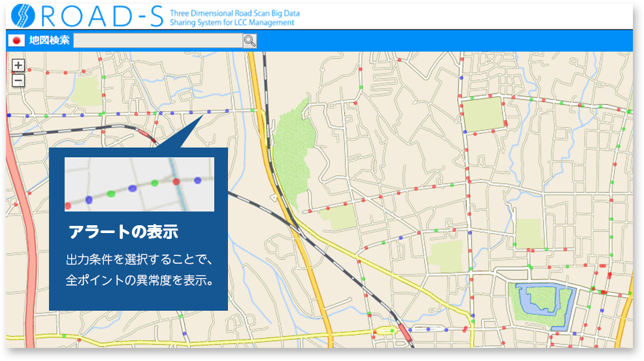This screenshot has width=644, height=361.
Task: Click the 全ポイントの異常度を表示。 text line
Action: click(140, 280)
